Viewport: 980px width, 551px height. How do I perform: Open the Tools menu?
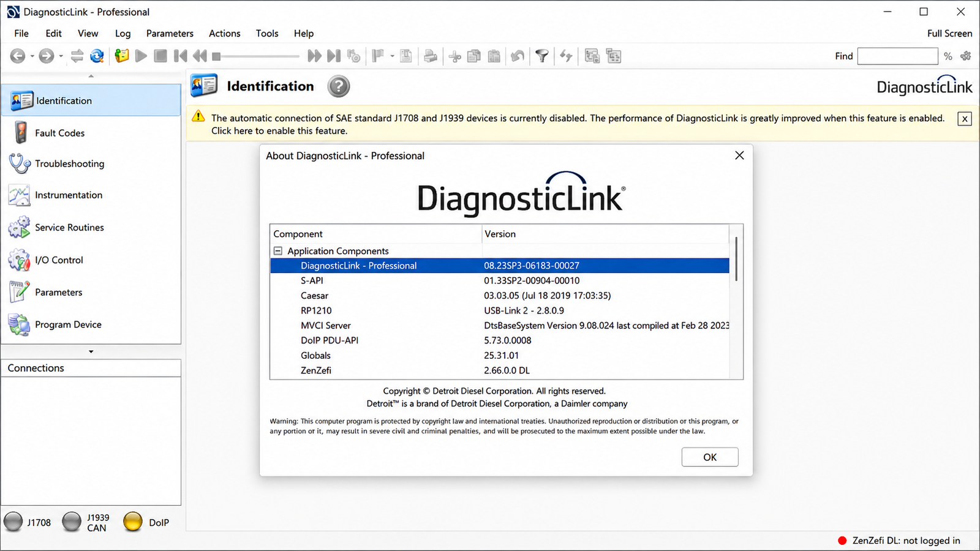[x=267, y=34]
